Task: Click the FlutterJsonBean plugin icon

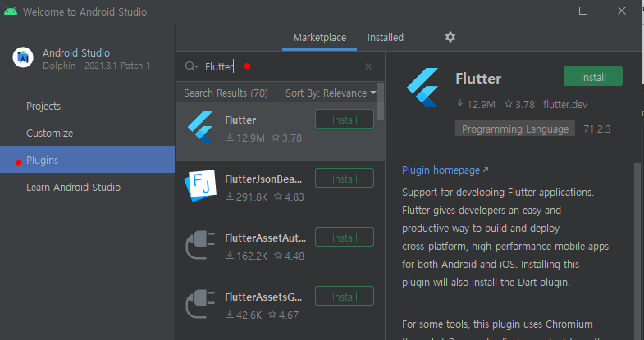Action: pyautogui.click(x=200, y=186)
